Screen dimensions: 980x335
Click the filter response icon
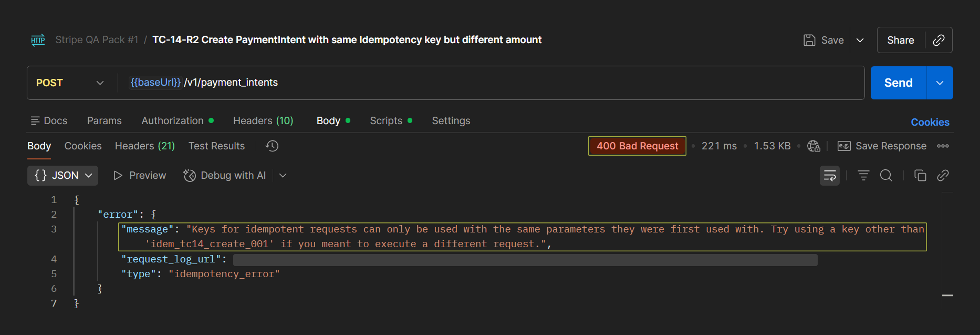(x=863, y=175)
